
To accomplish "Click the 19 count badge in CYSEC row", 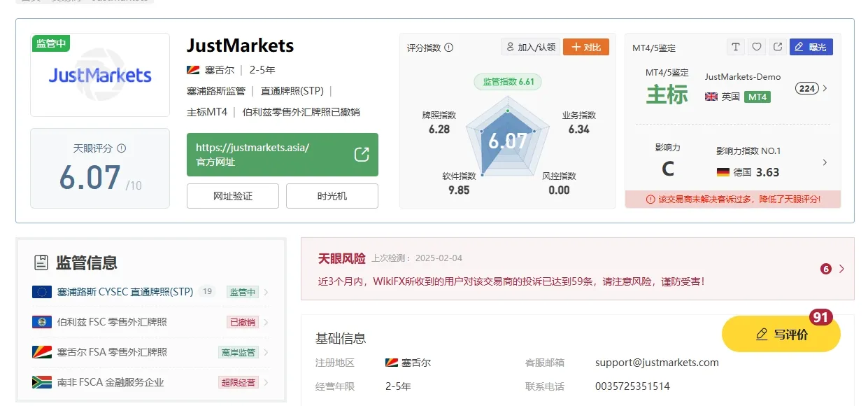I will point(206,292).
